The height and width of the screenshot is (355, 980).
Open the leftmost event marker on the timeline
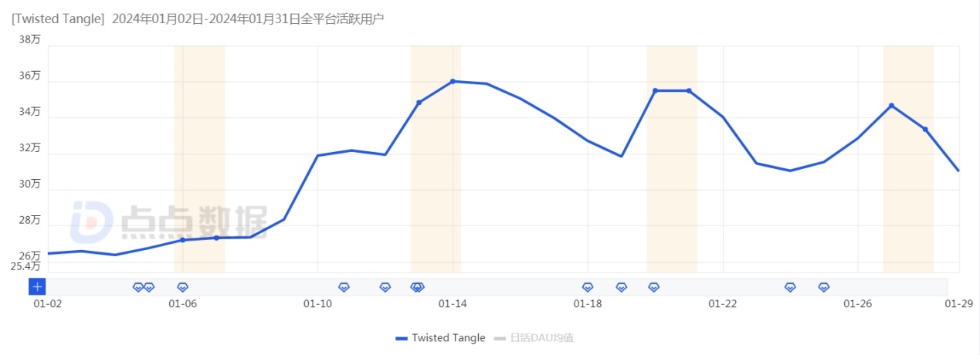(x=138, y=287)
